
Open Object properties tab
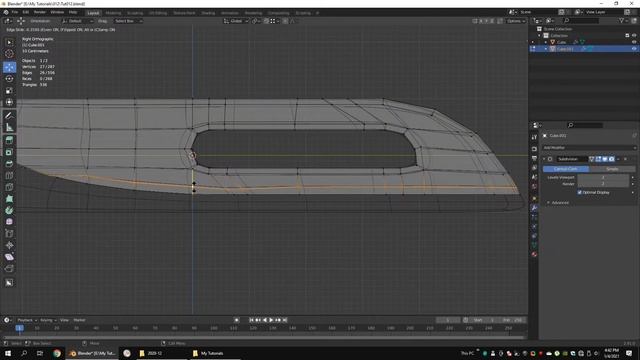[x=534, y=198]
